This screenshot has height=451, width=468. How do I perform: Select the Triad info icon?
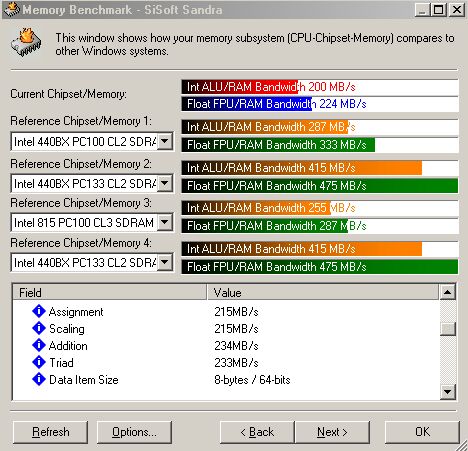(x=39, y=362)
